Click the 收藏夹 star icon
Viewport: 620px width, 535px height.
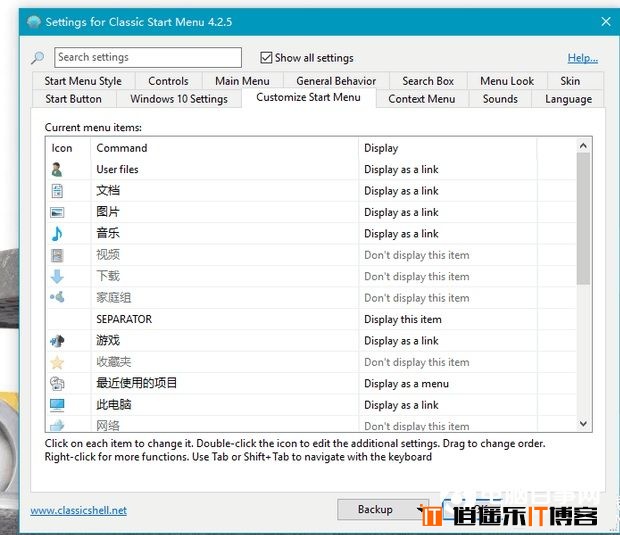57,362
